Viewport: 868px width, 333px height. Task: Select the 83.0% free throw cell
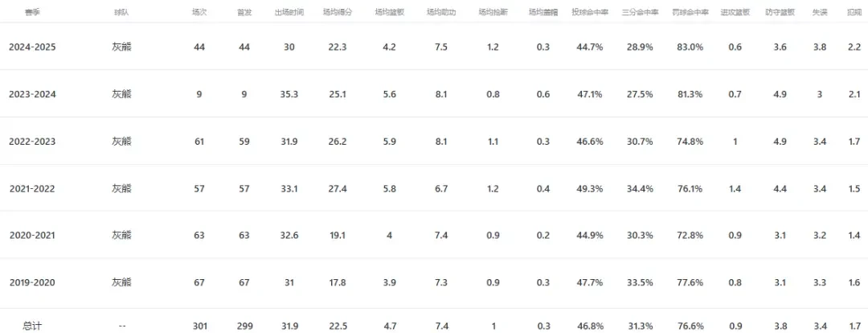click(690, 47)
